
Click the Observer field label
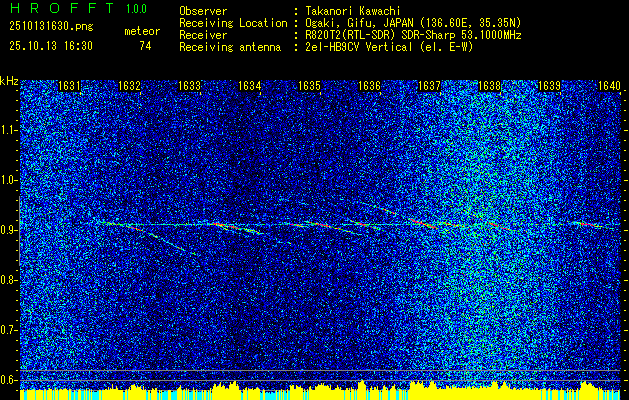(203, 11)
